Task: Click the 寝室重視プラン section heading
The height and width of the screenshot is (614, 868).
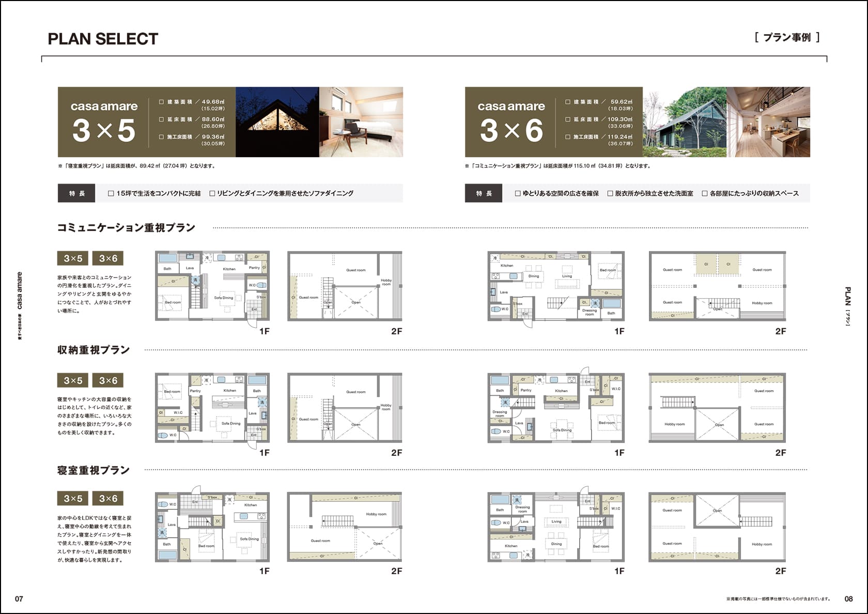Action: pyautogui.click(x=94, y=470)
